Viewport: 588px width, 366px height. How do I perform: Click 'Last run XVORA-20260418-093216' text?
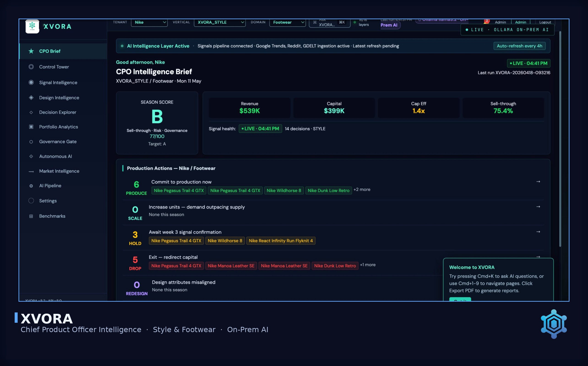pos(514,73)
